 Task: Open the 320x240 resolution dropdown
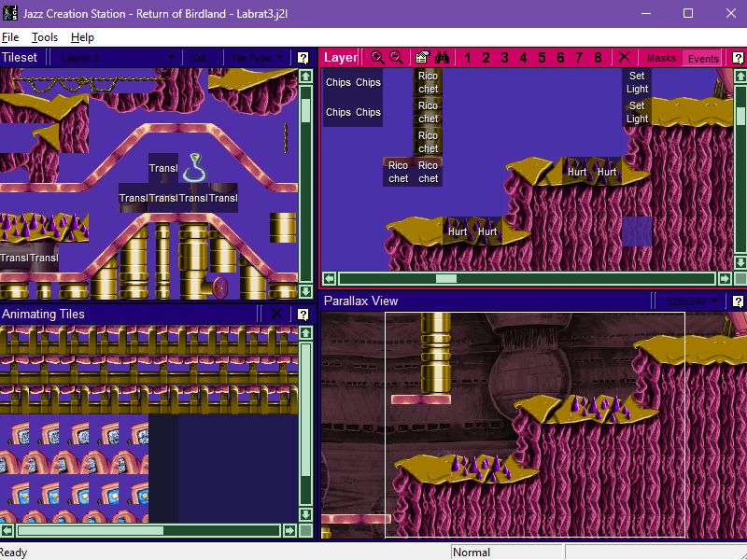click(693, 301)
